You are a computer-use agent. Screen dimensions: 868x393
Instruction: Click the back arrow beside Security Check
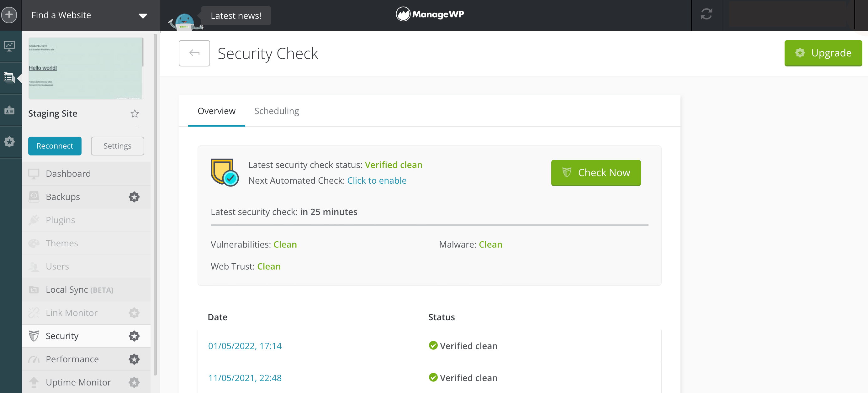tap(194, 53)
